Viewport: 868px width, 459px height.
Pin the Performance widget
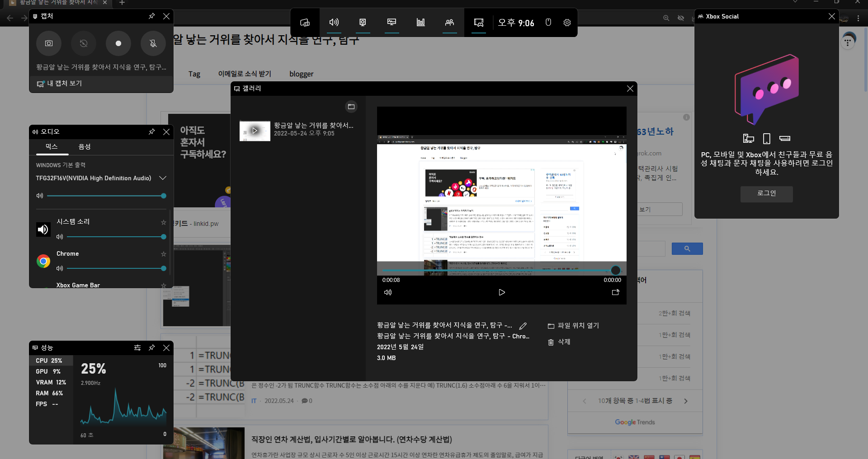pyautogui.click(x=152, y=348)
